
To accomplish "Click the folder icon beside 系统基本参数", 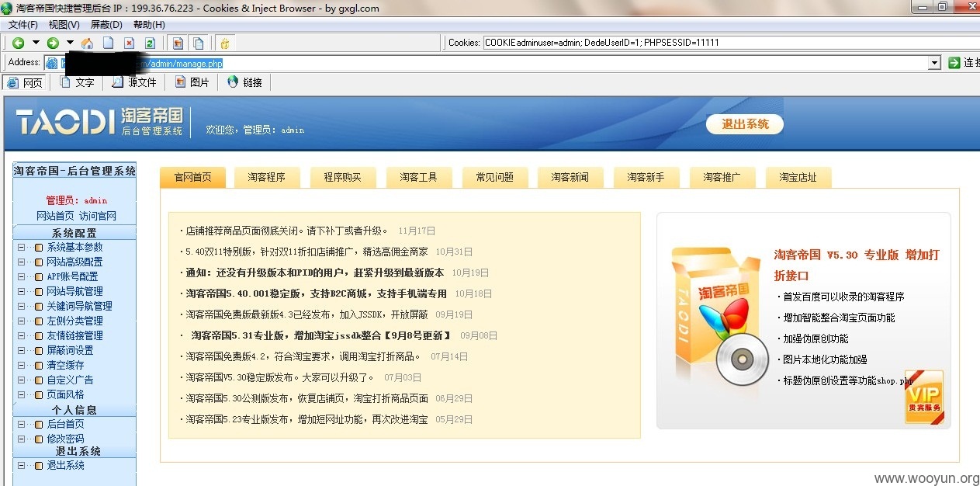I will [x=38, y=248].
